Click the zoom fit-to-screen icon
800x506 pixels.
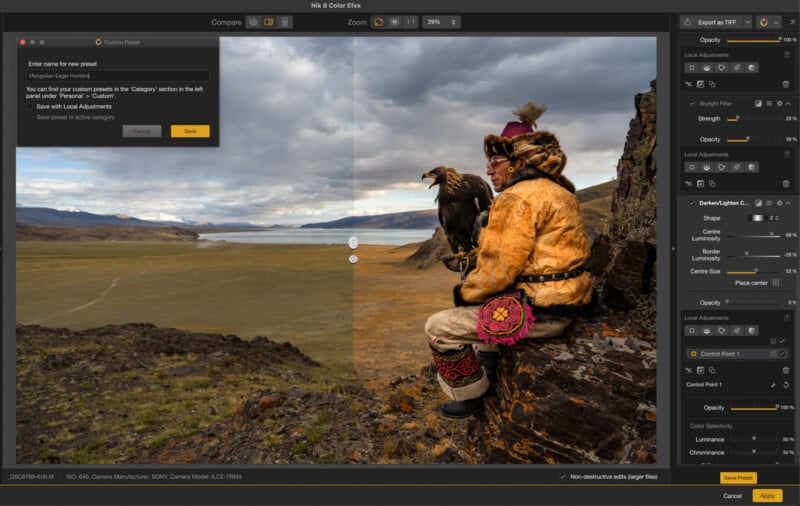pos(379,21)
